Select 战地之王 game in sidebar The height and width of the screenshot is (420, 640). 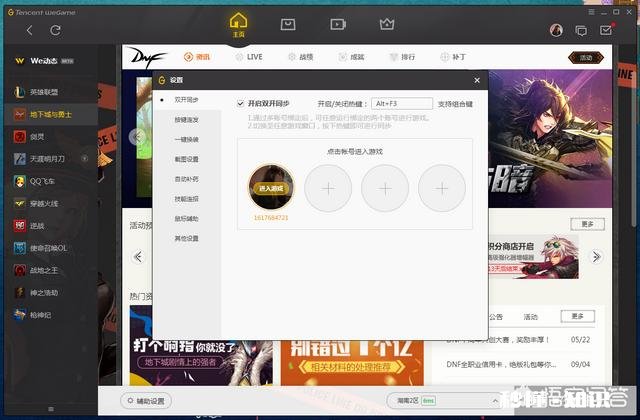click(51, 270)
